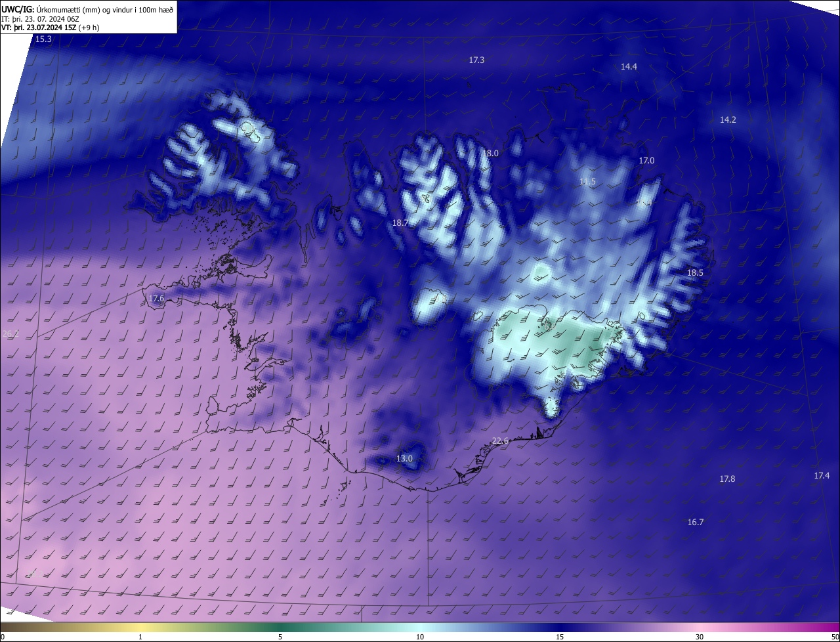Click the 17.6 value label
Screen dimensions: 840x642
(156, 299)
